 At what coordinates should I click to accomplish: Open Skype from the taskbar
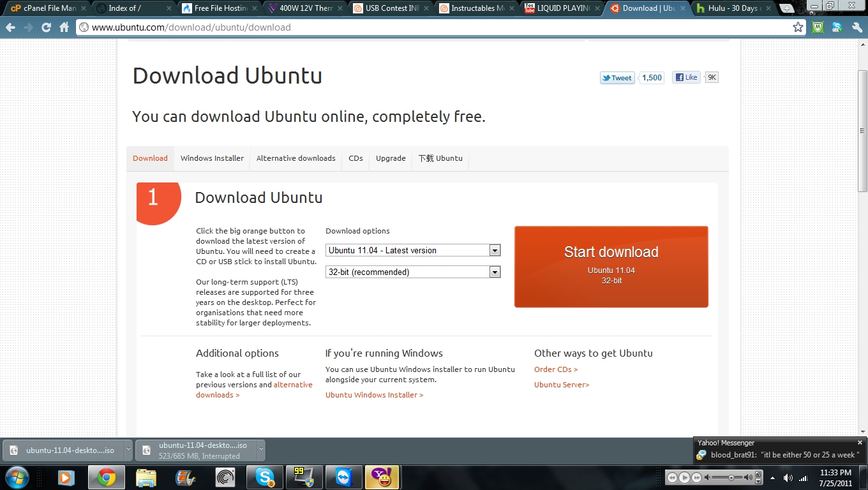coord(265,478)
